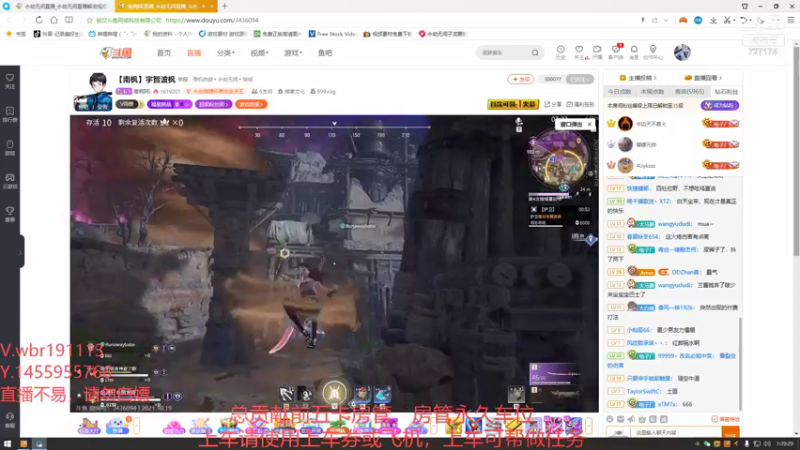The width and height of the screenshot is (800, 450).
Task: Click the chat megaphone horn icon
Action: (631, 419)
